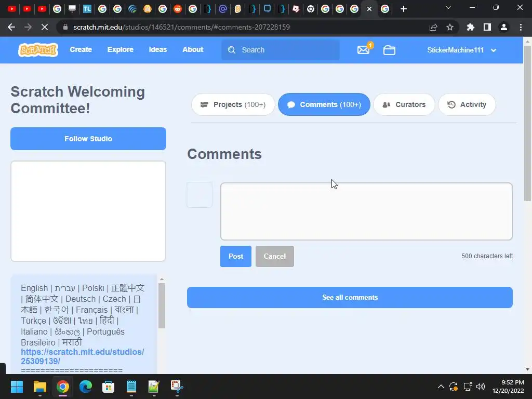Click the user avatar beside the comment box
Image resolution: width=532 pixels, height=399 pixels.
point(199,195)
